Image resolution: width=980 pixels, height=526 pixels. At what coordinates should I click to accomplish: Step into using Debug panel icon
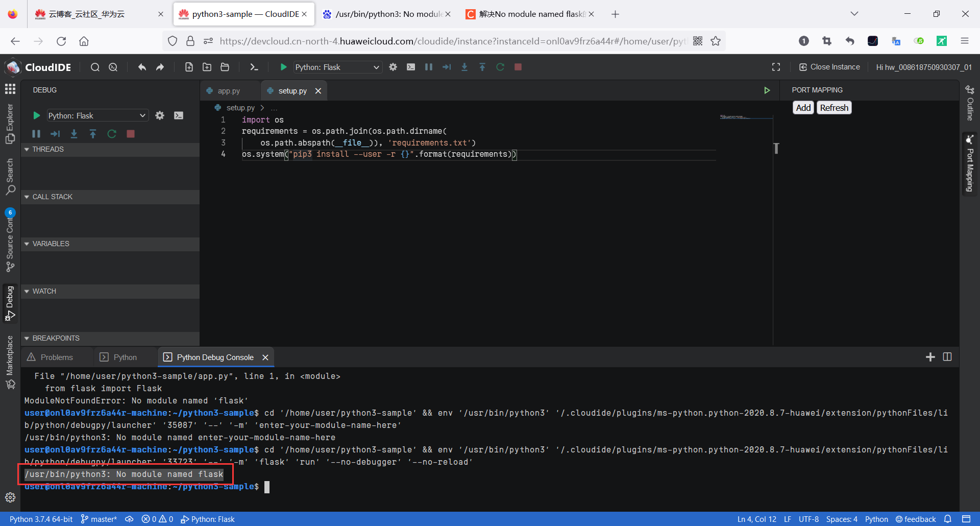(x=74, y=134)
